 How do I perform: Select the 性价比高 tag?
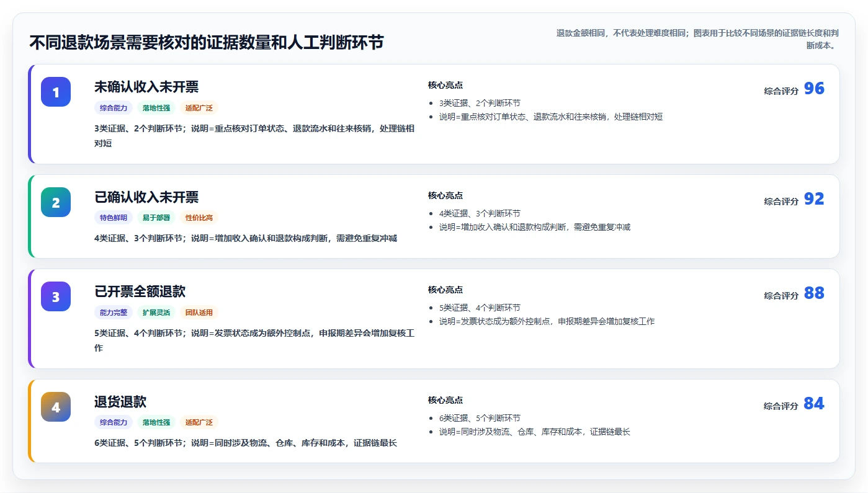[x=199, y=218]
